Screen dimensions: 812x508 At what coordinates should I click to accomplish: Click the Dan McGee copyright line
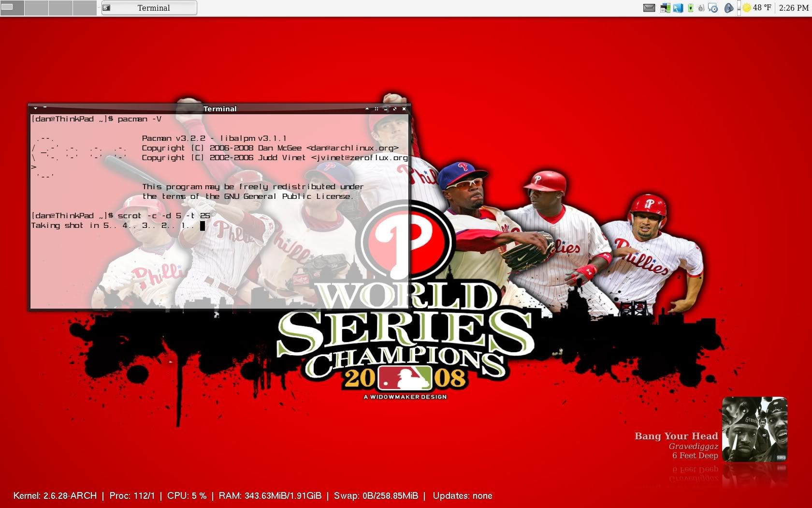270,148
